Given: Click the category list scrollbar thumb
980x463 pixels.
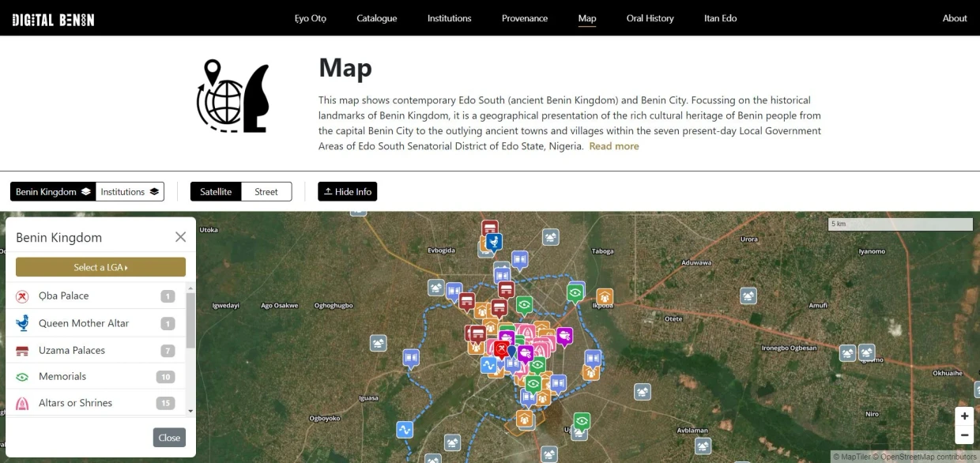Looking at the screenshot, I should coord(190,320).
